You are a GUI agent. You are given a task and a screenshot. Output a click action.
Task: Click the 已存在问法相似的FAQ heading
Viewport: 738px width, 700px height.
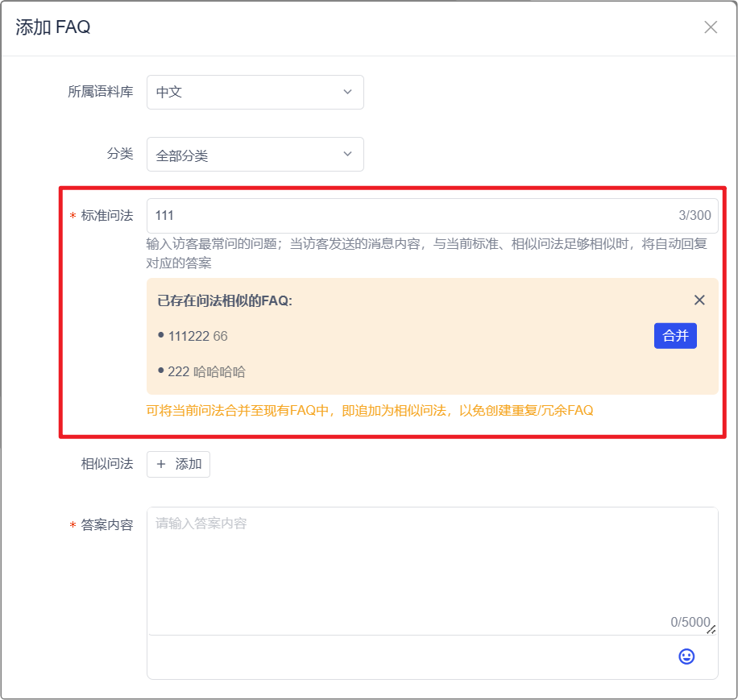(x=224, y=300)
